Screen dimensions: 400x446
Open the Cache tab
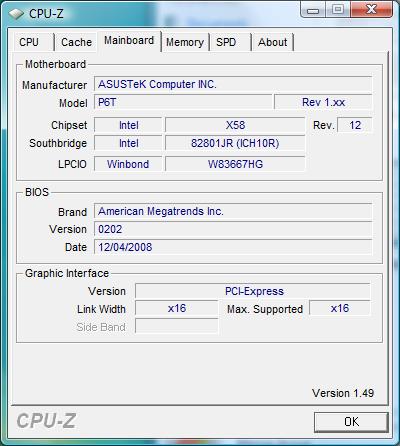76,42
